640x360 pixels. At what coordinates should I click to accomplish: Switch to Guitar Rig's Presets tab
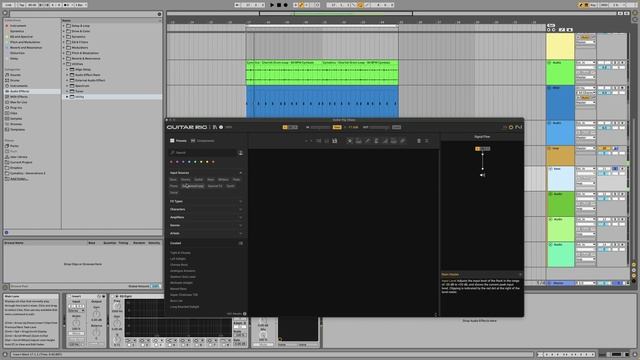coord(178,141)
